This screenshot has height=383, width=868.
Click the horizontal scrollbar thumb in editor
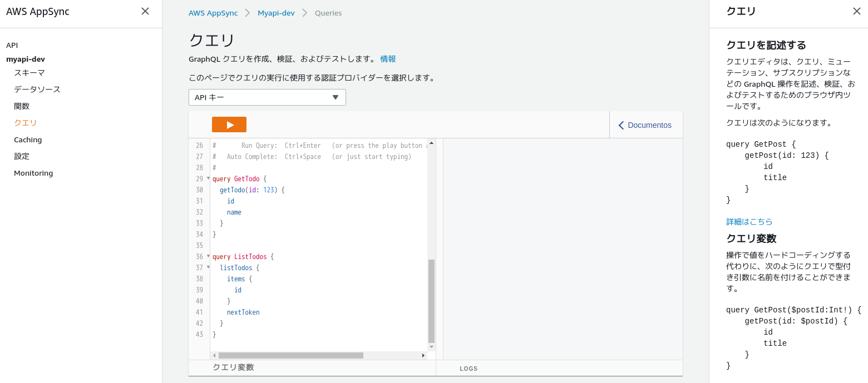(x=291, y=355)
